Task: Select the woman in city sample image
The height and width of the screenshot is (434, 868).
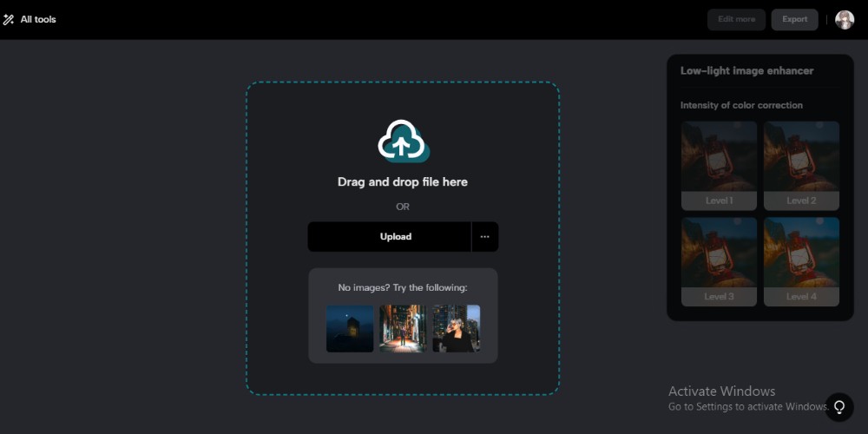Action: pyautogui.click(x=457, y=328)
